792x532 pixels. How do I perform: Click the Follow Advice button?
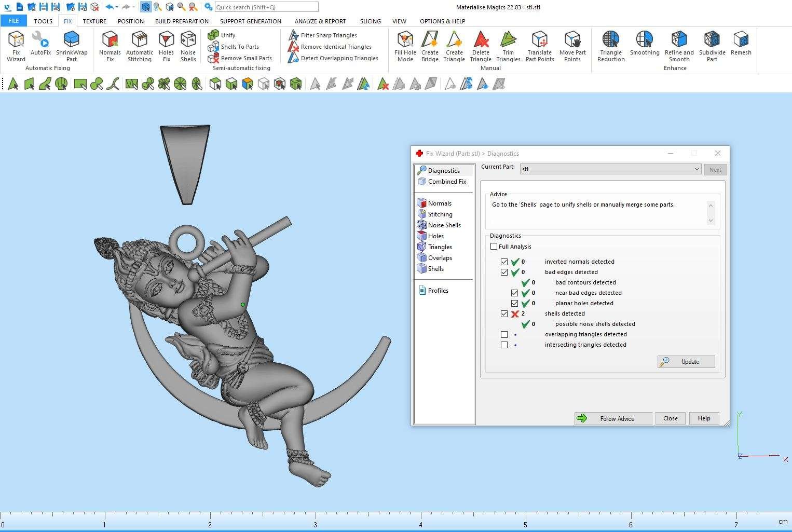(x=613, y=419)
